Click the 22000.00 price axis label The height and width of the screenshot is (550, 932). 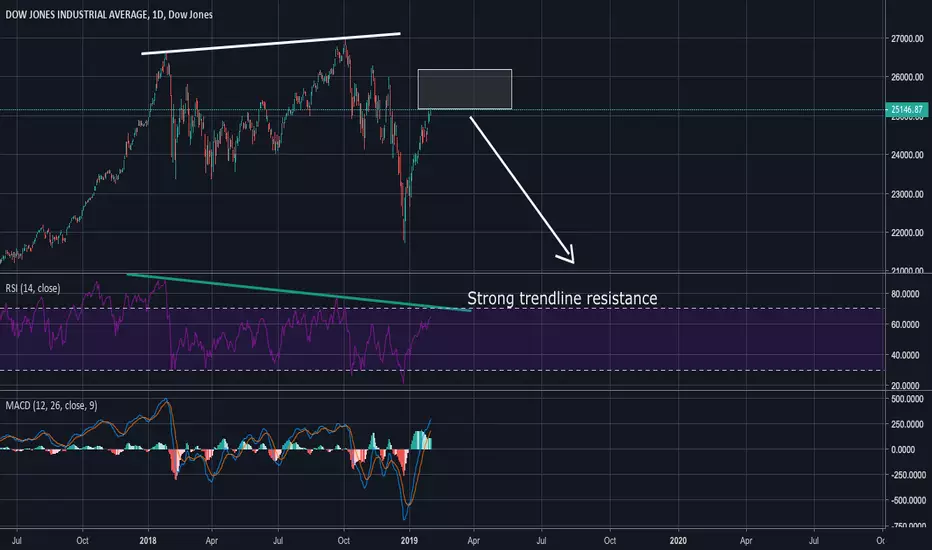pos(907,233)
